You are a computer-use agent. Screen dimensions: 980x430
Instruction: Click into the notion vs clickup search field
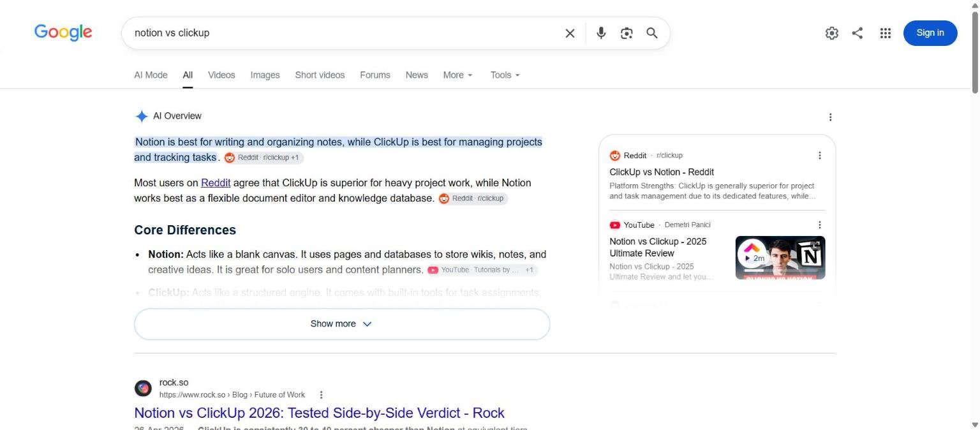[345, 33]
